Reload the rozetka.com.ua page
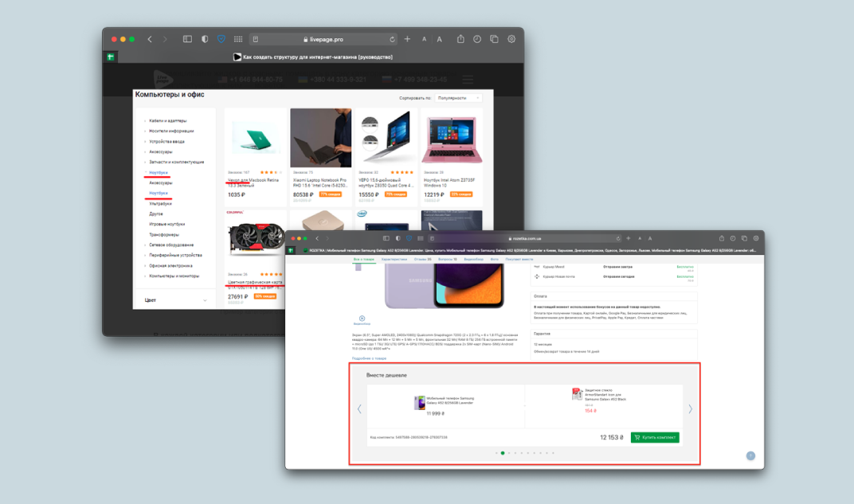The image size is (854, 504). coord(618,238)
